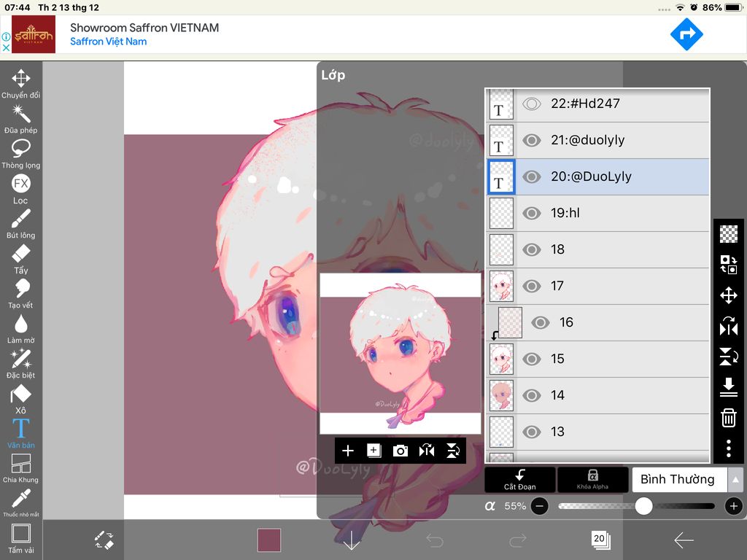Redo the last action
This screenshot has width=747, height=560.
517,540
